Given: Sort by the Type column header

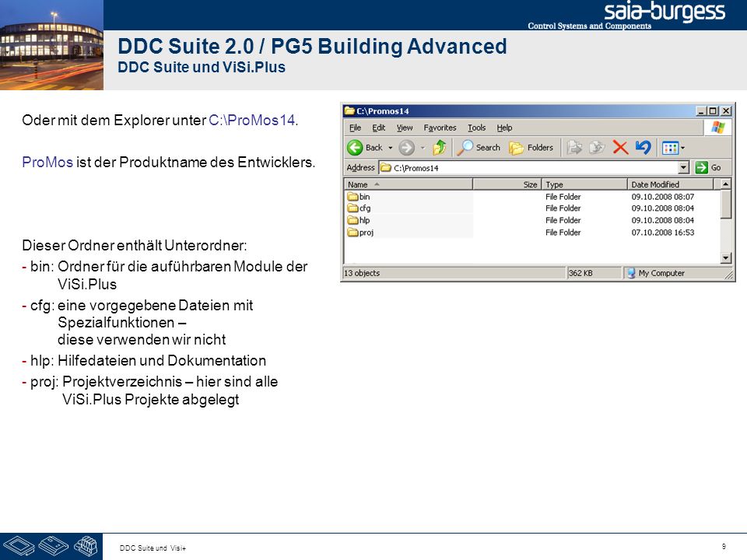Looking at the screenshot, I should tap(584, 184).
